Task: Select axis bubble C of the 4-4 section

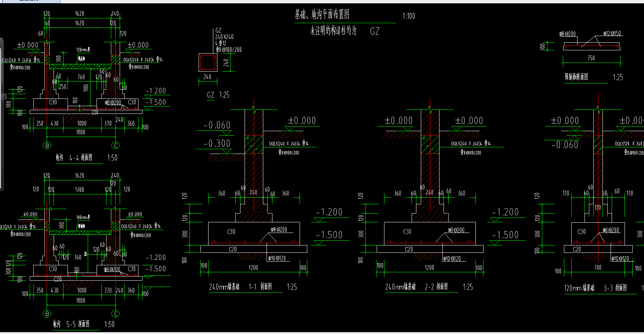Action: pos(116,146)
